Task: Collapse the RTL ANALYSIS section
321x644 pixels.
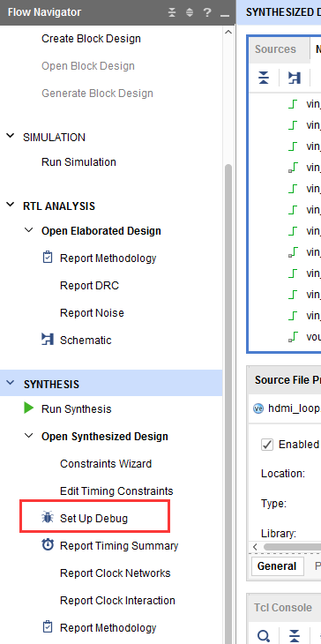Action: pyautogui.click(x=11, y=205)
